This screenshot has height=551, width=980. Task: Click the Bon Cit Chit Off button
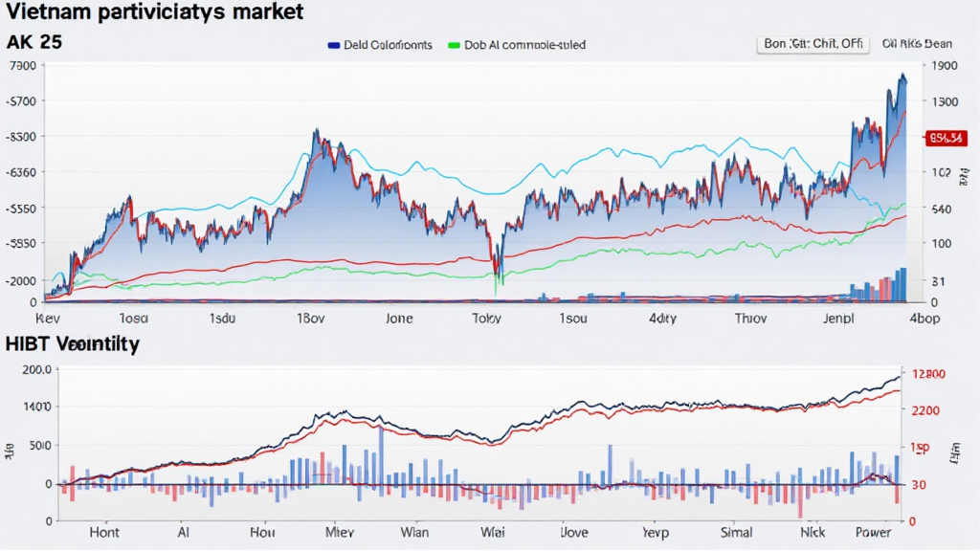[811, 44]
